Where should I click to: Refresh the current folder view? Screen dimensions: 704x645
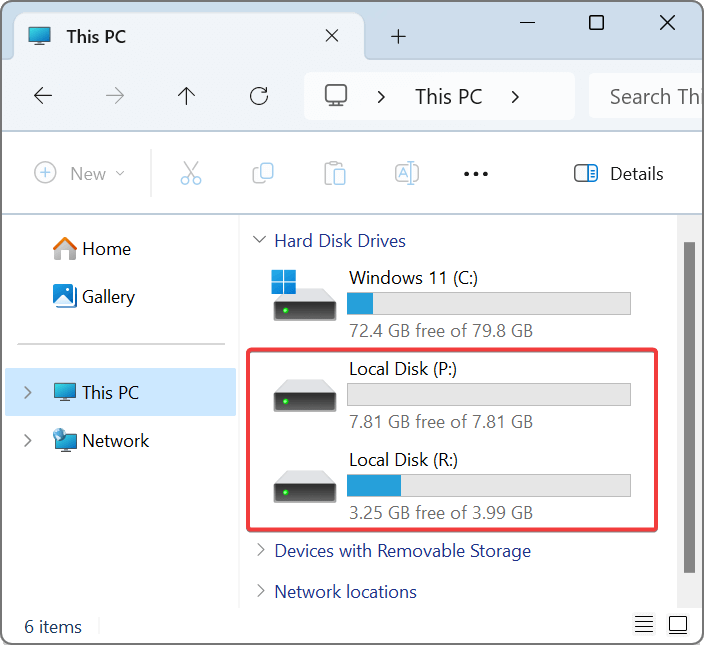(x=259, y=96)
